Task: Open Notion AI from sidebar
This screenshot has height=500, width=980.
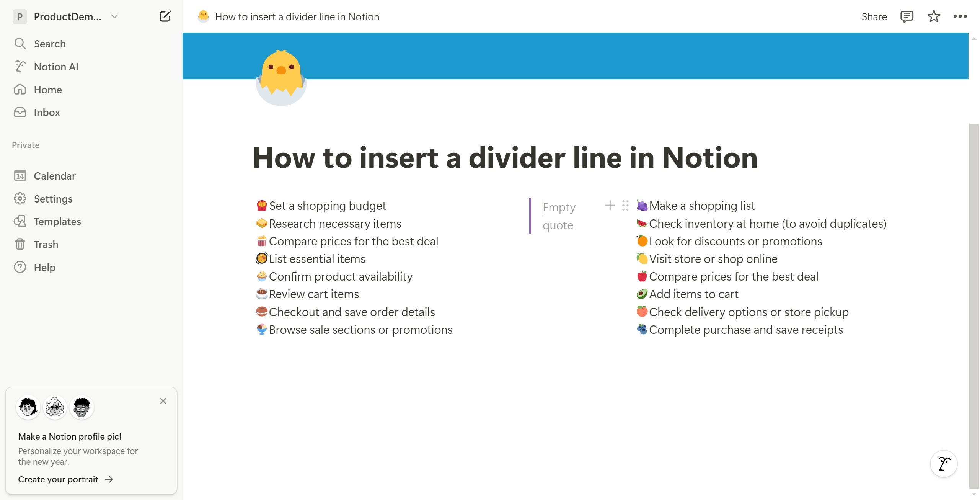Action: point(91,67)
